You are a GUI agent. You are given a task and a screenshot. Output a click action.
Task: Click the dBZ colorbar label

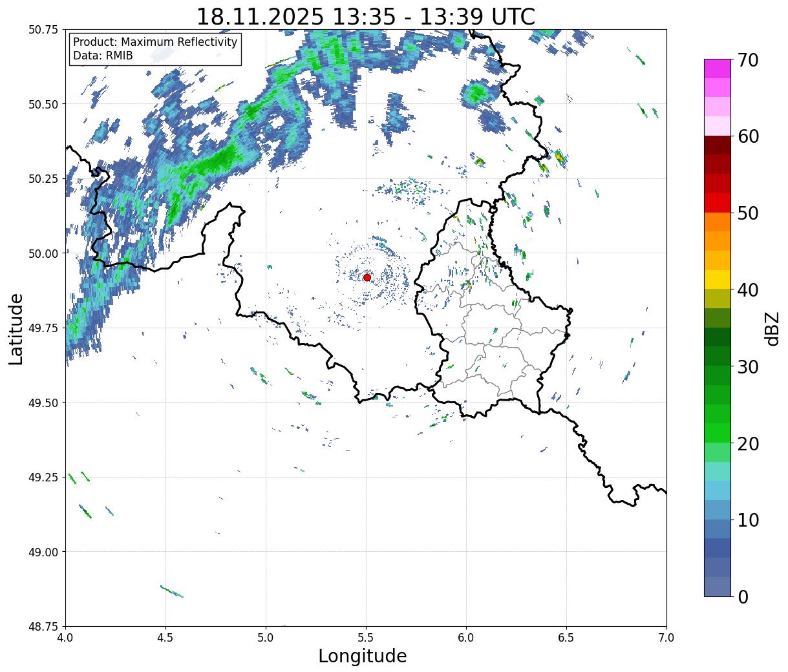[x=772, y=328]
